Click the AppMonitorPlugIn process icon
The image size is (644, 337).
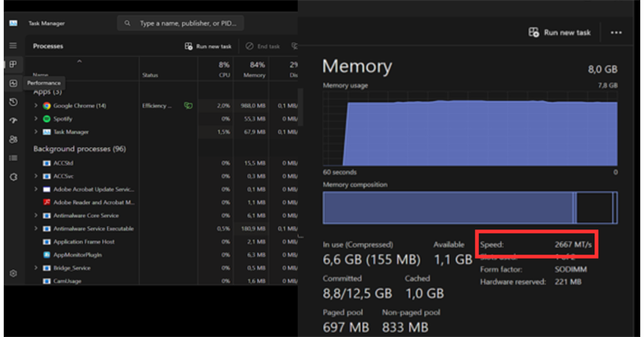[46, 255]
